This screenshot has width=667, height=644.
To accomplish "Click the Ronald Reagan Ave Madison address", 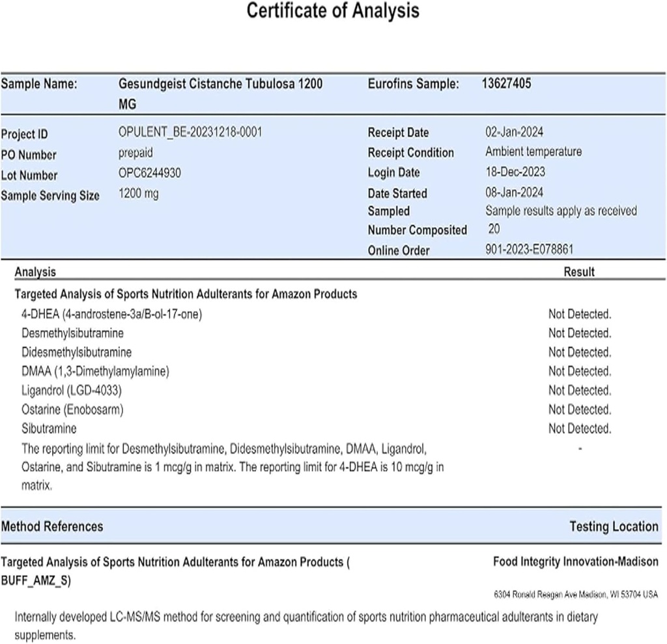I will click(576, 595).
